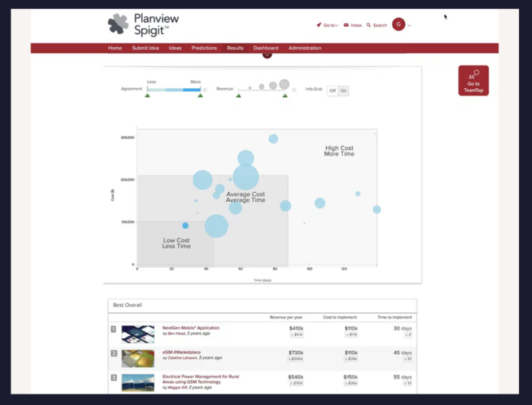
Task: Expand the user account dropdown chevron
Action: (409, 25)
